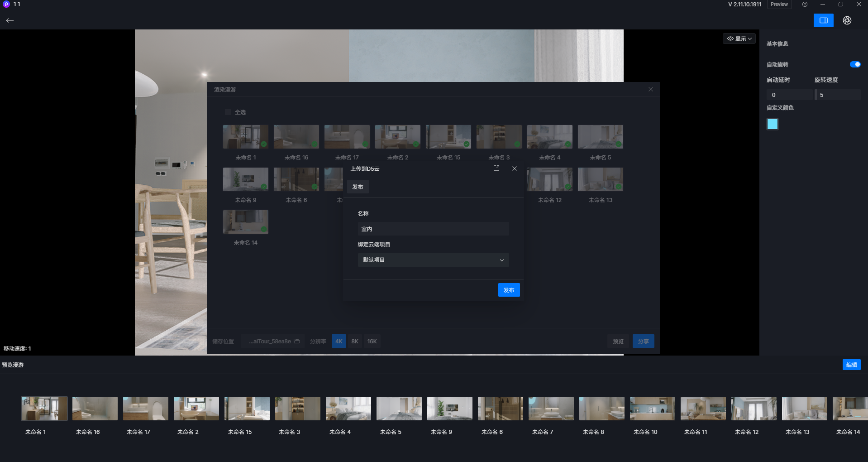Click the back arrow icon
868x462 pixels.
tap(10, 20)
